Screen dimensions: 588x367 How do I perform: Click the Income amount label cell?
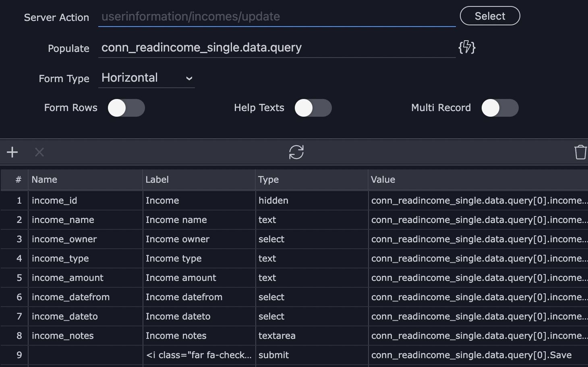[x=180, y=278]
